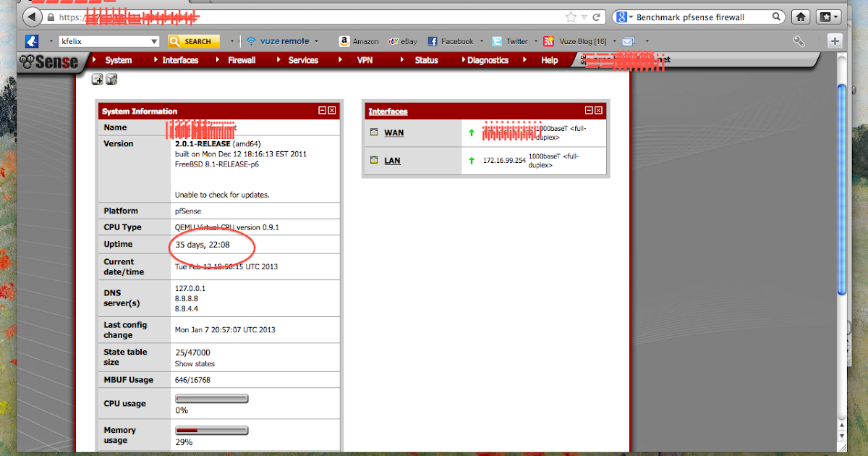The height and width of the screenshot is (456, 868).
Task: Click the LAN green up arrow status
Action: point(472,160)
